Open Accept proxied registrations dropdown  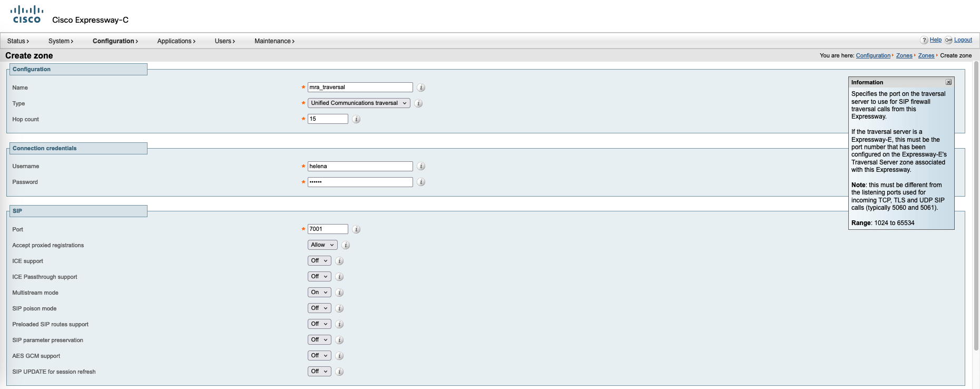pos(322,245)
